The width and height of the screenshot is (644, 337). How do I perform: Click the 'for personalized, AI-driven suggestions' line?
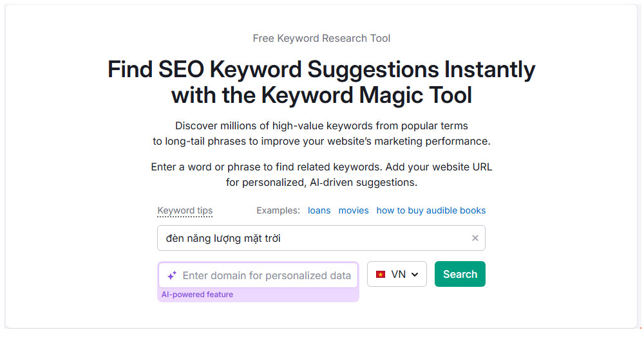pos(321,182)
